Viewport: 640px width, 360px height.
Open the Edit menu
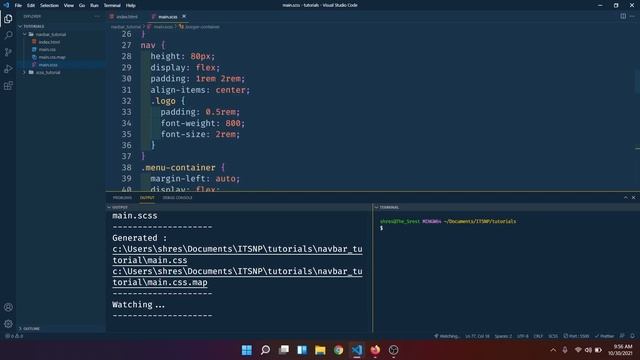pos(31,5)
